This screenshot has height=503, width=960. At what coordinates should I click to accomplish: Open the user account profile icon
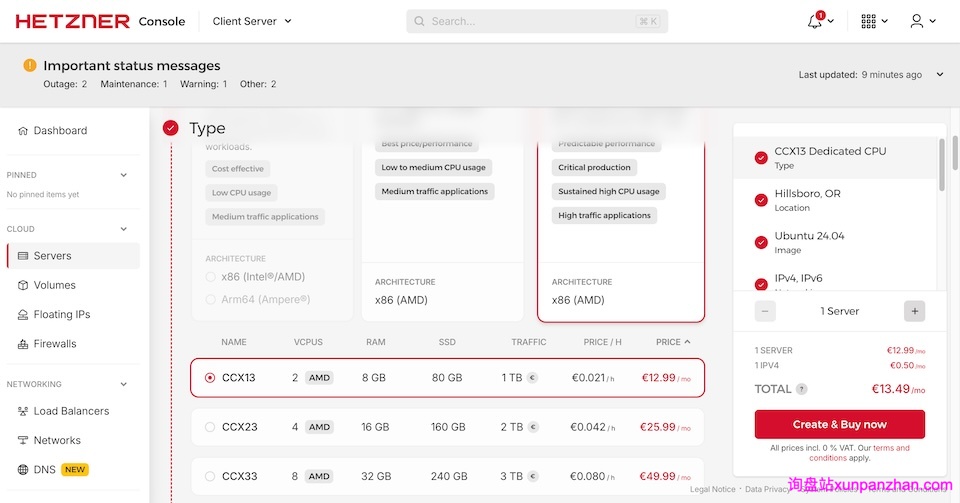point(917,21)
